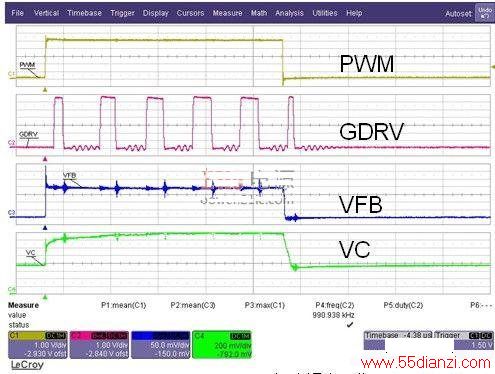Click the P4 status checkmark
Screen dimensions: 495x374
350,324
